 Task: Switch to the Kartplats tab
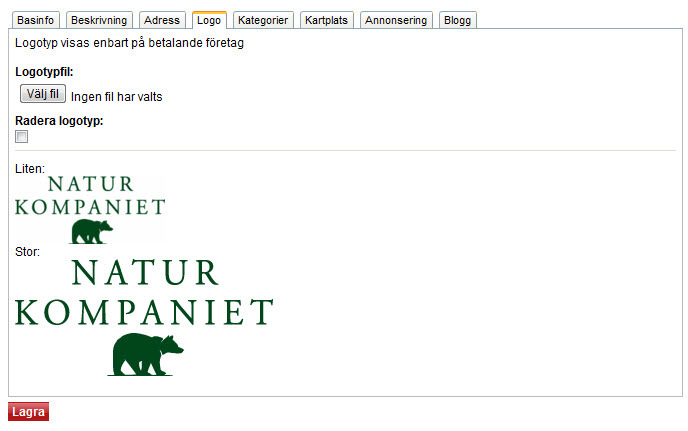[326, 20]
